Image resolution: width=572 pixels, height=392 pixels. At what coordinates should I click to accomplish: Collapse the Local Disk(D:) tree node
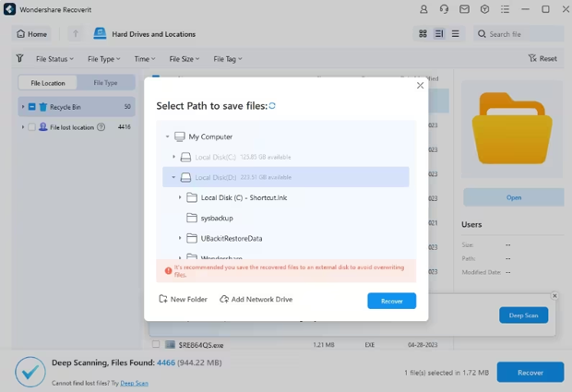173,177
